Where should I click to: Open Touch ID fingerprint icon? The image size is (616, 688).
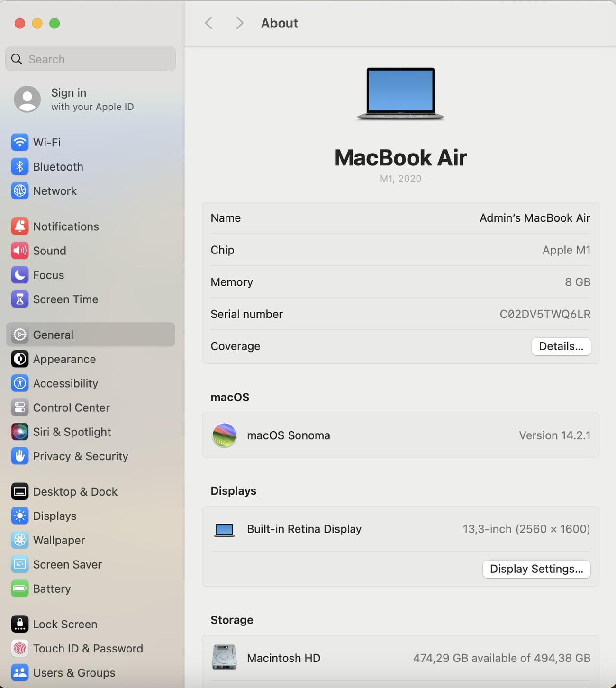(x=20, y=649)
